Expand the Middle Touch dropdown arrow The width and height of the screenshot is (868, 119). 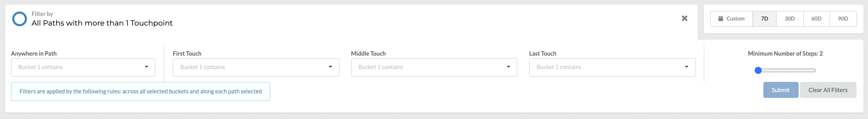508,67
